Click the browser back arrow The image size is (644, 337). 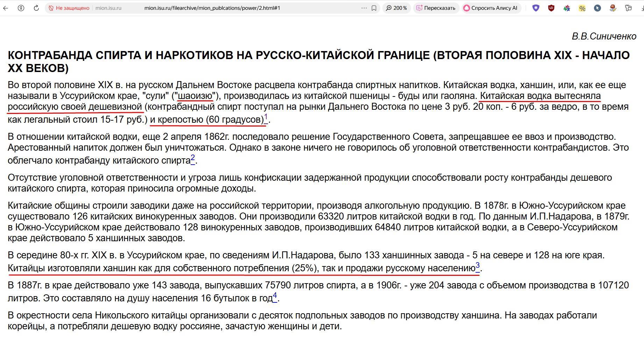[x=6, y=8]
